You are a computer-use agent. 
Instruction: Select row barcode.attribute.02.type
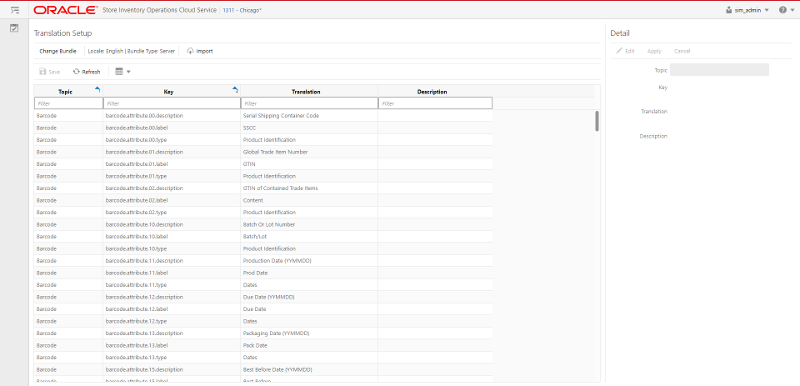263,212
